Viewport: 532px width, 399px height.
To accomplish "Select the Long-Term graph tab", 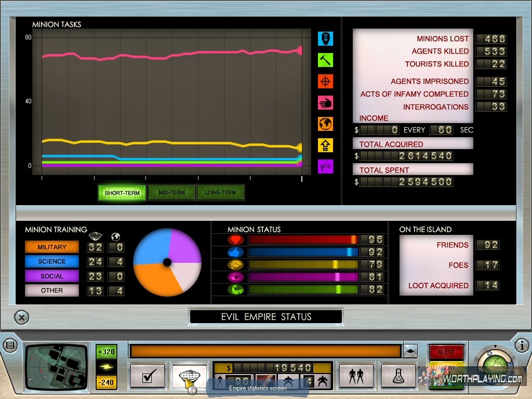I will point(220,193).
